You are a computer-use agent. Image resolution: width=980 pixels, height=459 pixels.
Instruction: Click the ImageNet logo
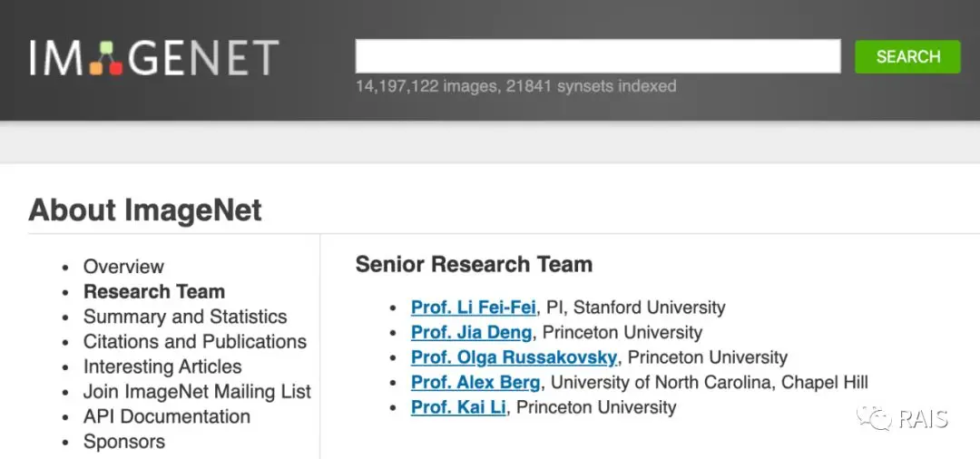pos(153,57)
